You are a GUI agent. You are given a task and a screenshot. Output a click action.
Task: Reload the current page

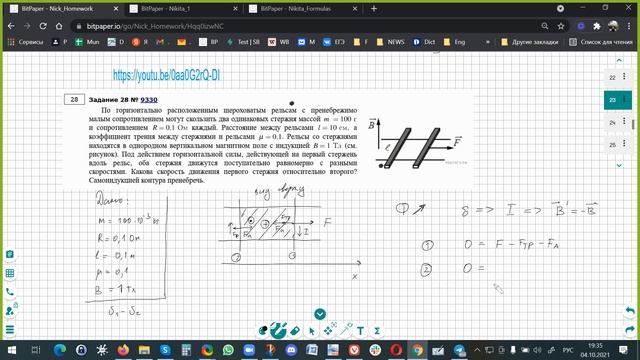pos(43,26)
